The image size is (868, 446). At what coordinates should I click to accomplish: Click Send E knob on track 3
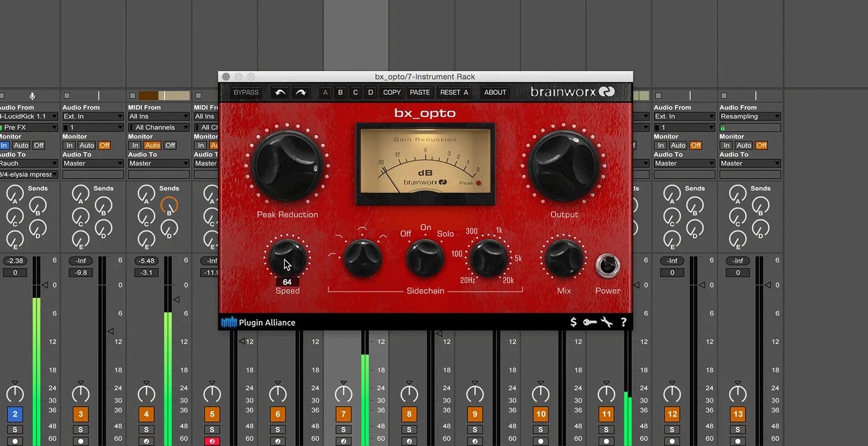(80, 239)
